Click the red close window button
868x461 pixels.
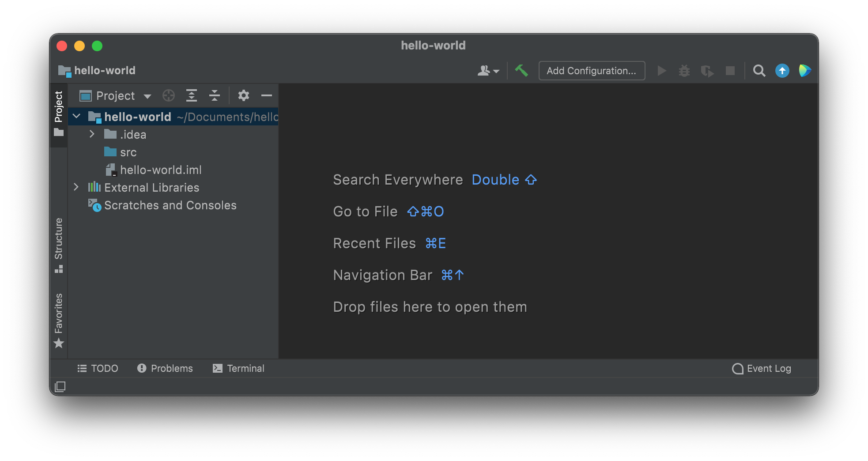62,46
